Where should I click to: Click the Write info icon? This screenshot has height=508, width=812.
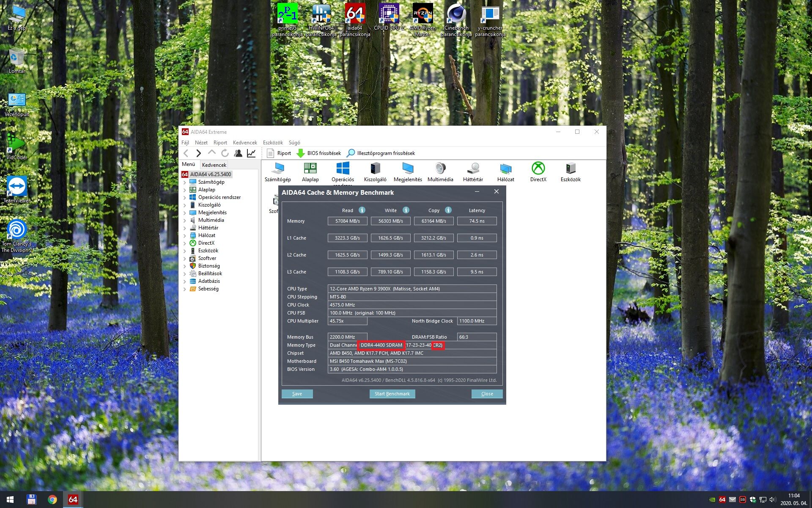(x=406, y=210)
